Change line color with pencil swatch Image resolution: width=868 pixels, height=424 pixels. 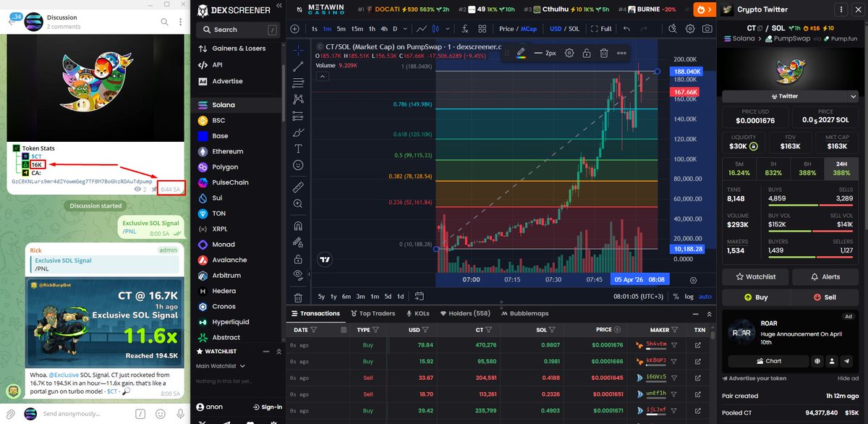(520, 53)
